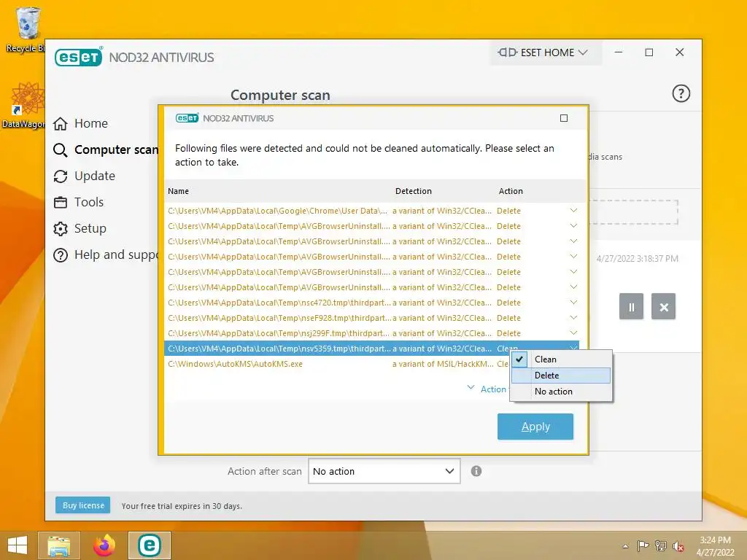Open the Recycle Bin desktop icon
This screenshot has height=560, width=747.
click(x=26, y=29)
